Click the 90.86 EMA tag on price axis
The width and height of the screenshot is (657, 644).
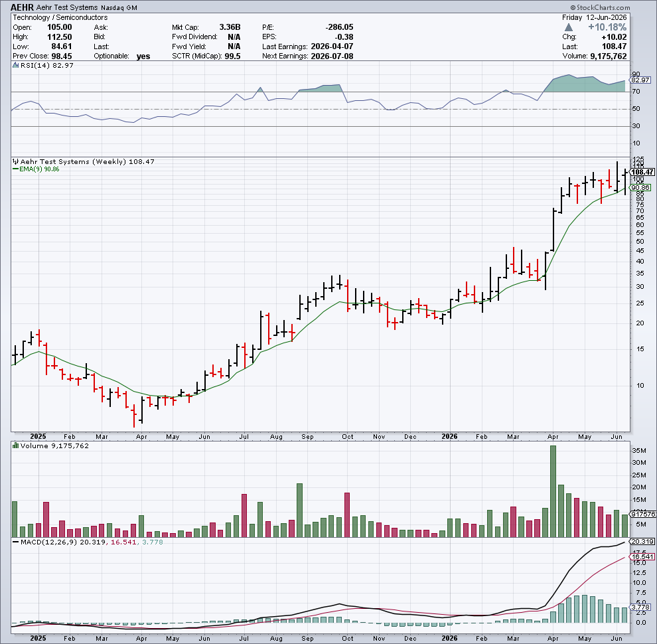pos(640,188)
